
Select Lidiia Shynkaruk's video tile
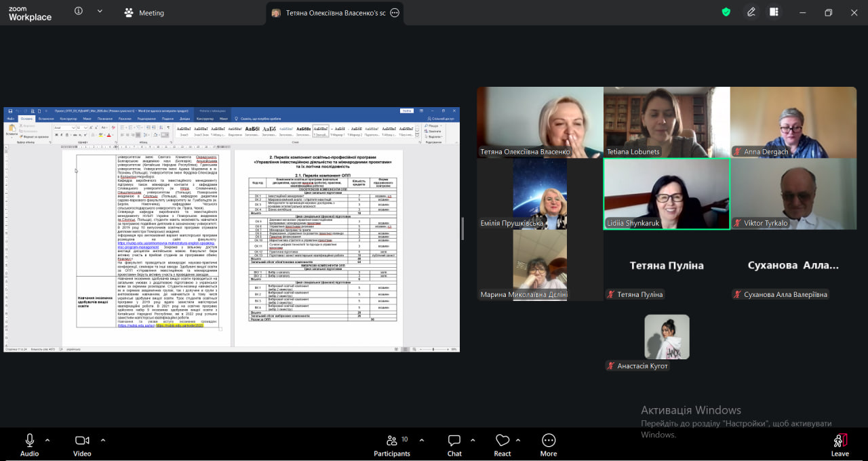(x=667, y=194)
